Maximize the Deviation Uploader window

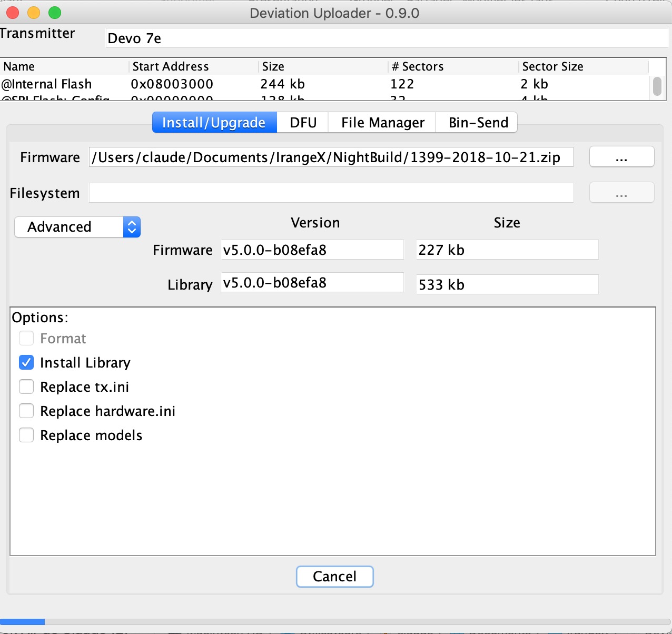55,13
